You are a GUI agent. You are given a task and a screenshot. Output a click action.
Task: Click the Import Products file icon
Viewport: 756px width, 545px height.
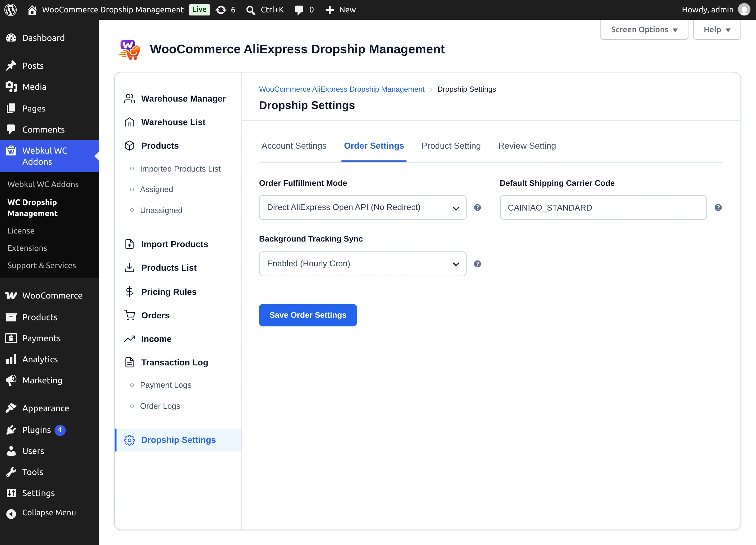coord(129,244)
